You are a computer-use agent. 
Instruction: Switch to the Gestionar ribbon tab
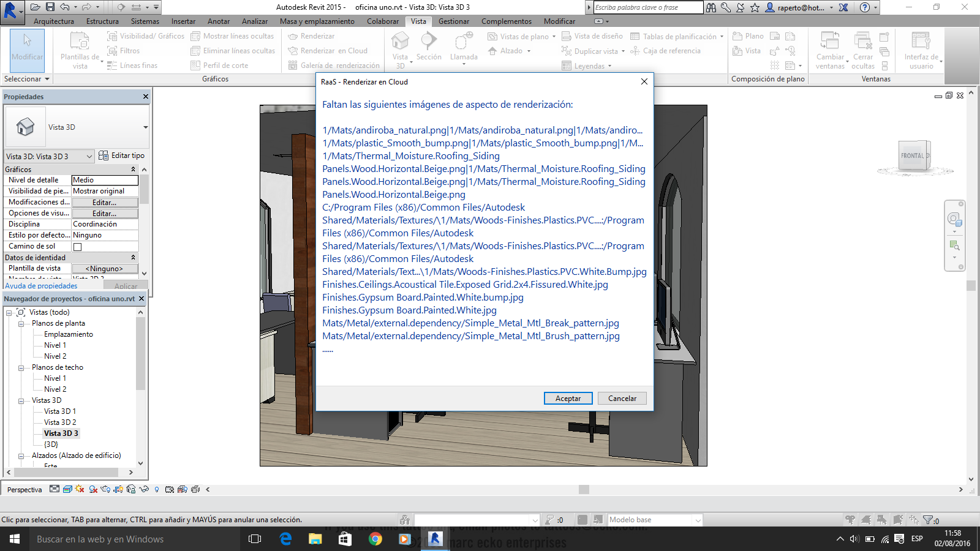pyautogui.click(x=453, y=21)
